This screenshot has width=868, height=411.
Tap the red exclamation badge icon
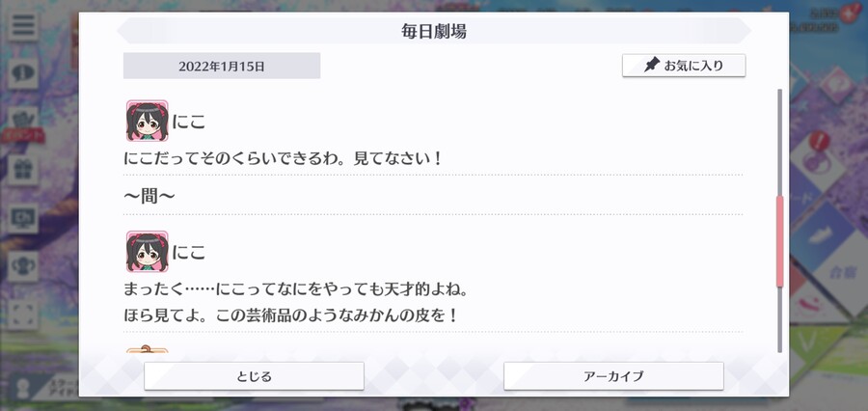point(815,141)
